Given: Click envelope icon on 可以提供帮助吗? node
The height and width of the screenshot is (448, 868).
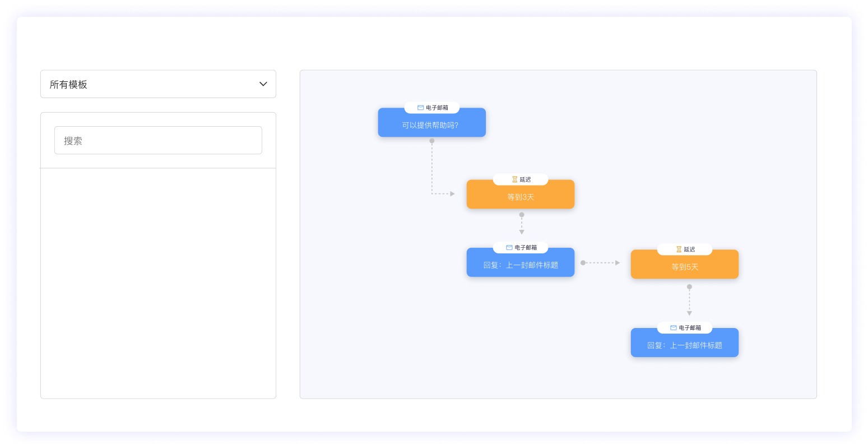Looking at the screenshot, I should [x=420, y=108].
